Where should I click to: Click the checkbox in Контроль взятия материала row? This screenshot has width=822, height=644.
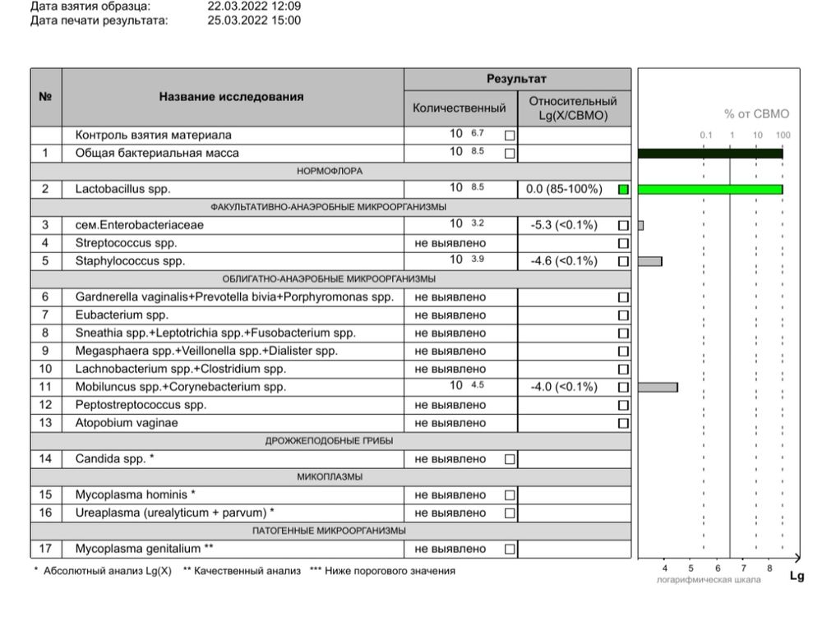click(510, 135)
